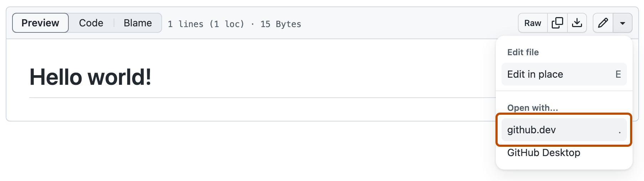The width and height of the screenshot is (644, 181).
Task: Open the Raw file view
Action: [x=533, y=23]
